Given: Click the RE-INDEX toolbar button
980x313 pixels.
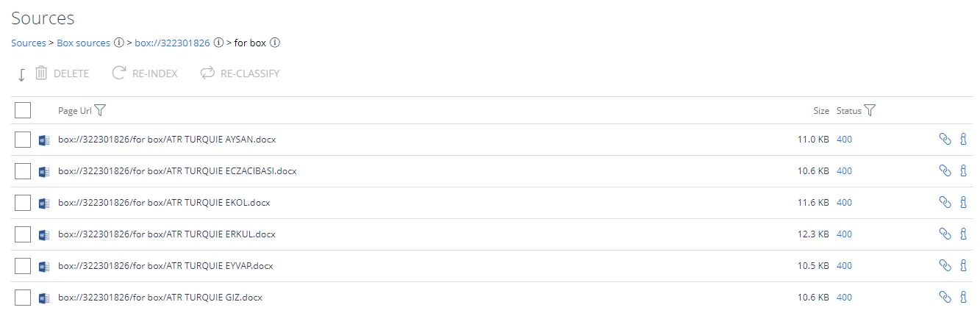Looking at the screenshot, I should pyautogui.click(x=145, y=73).
